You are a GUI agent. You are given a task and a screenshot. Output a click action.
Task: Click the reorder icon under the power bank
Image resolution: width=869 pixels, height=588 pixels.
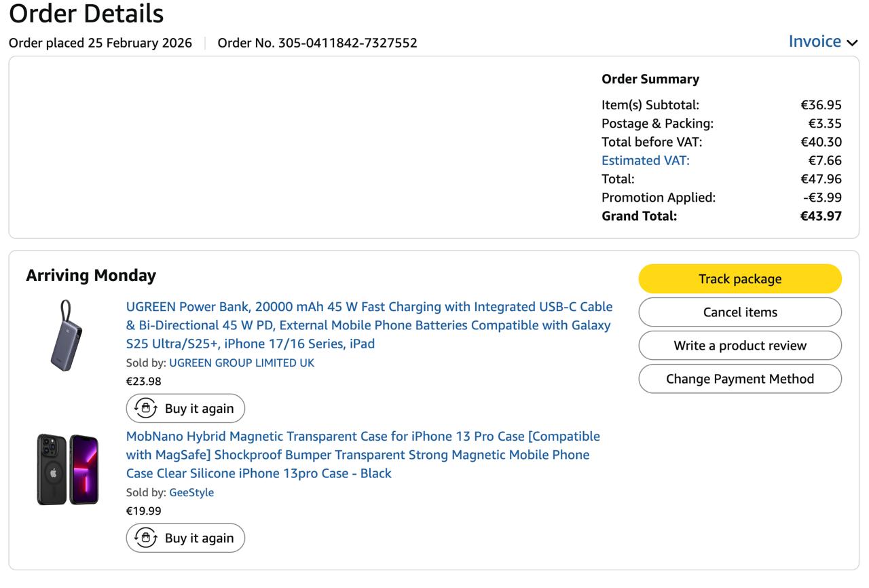click(145, 408)
